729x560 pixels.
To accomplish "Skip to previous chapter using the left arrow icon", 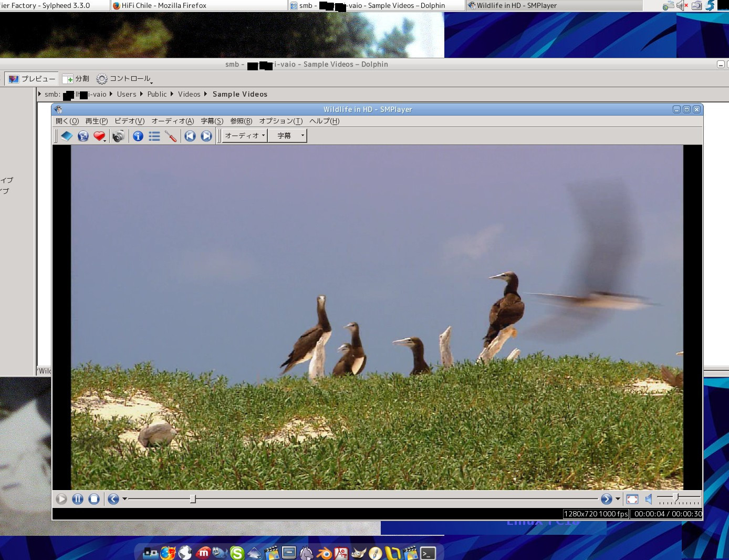I will pos(190,136).
